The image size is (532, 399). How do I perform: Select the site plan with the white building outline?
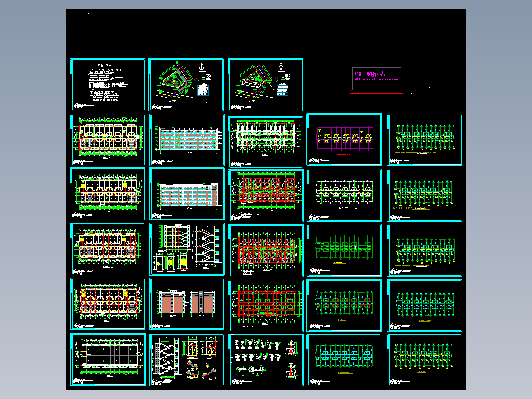(x=186, y=84)
